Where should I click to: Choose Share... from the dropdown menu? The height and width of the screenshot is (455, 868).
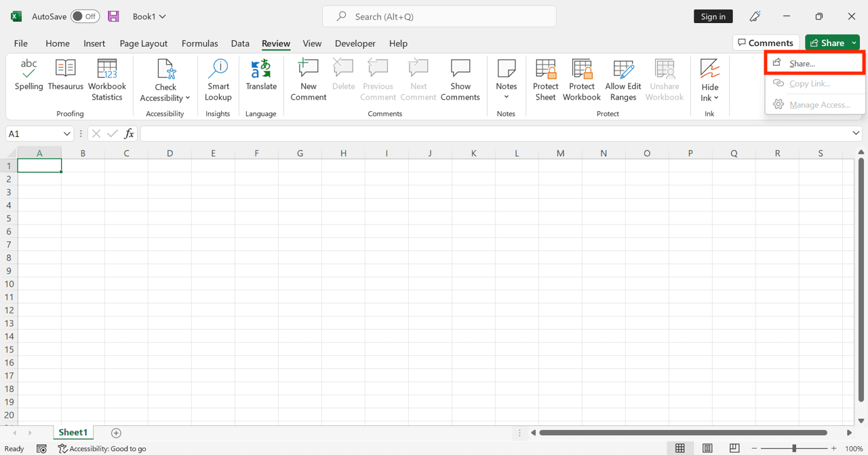point(814,63)
